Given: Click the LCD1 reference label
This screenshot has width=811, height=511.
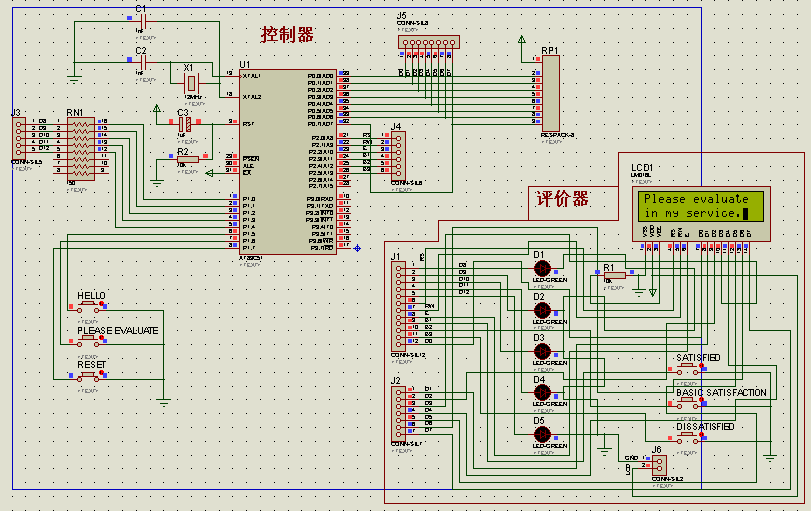Looking at the screenshot, I should [x=642, y=168].
